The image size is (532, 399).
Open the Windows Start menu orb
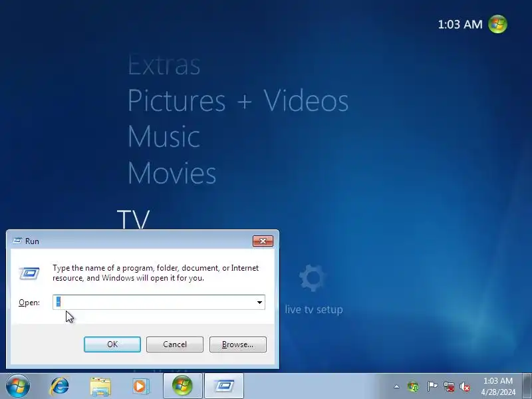pos(18,386)
